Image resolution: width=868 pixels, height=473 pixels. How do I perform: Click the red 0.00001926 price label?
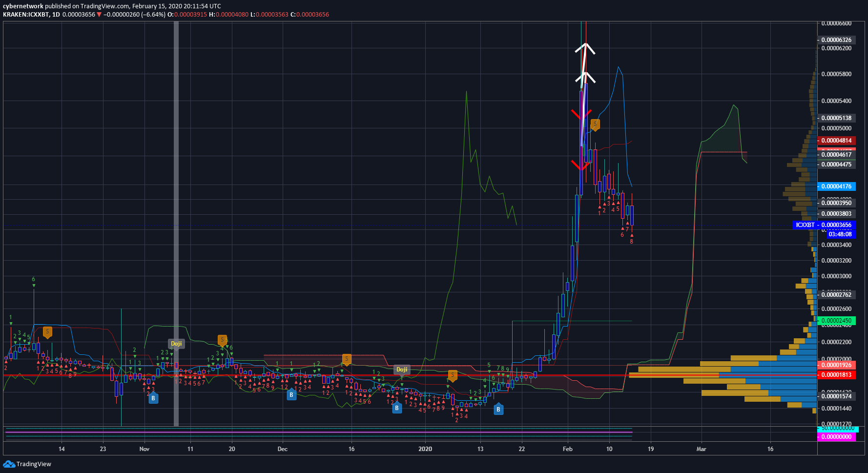tap(836, 365)
